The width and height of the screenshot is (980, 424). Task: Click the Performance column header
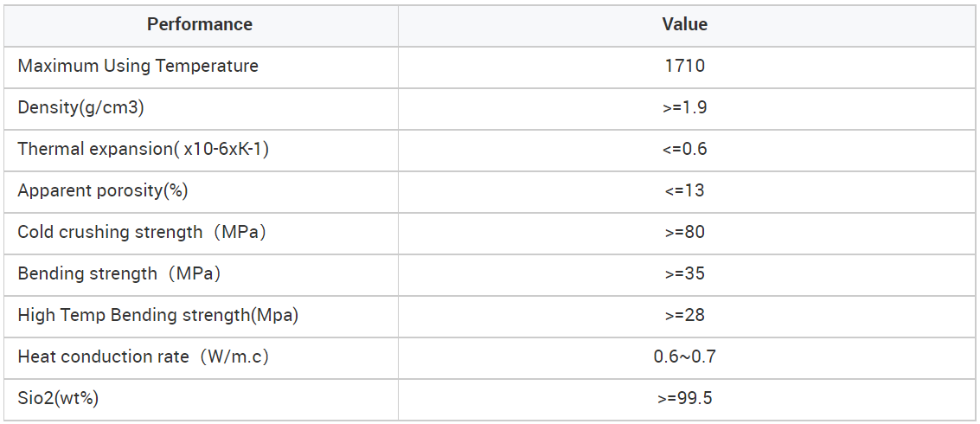200,24
